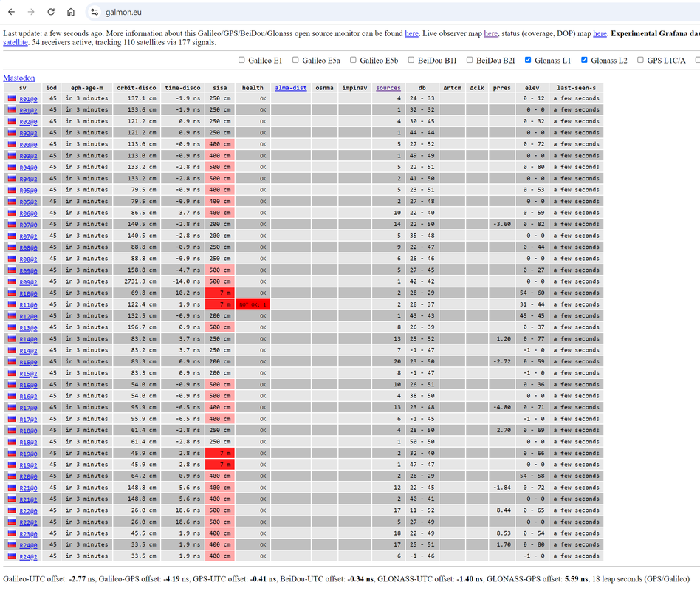This screenshot has height=591, width=700.
Task: Open satellite R11@0 details
Action: 29,305
